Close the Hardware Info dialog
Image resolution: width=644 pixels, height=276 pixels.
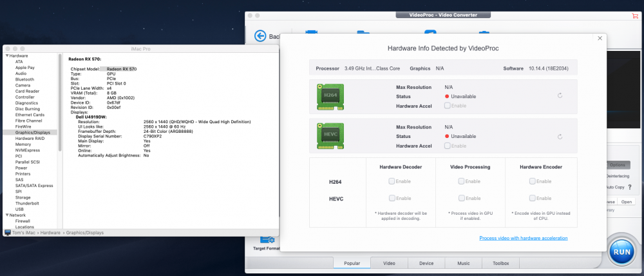pyautogui.click(x=600, y=38)
